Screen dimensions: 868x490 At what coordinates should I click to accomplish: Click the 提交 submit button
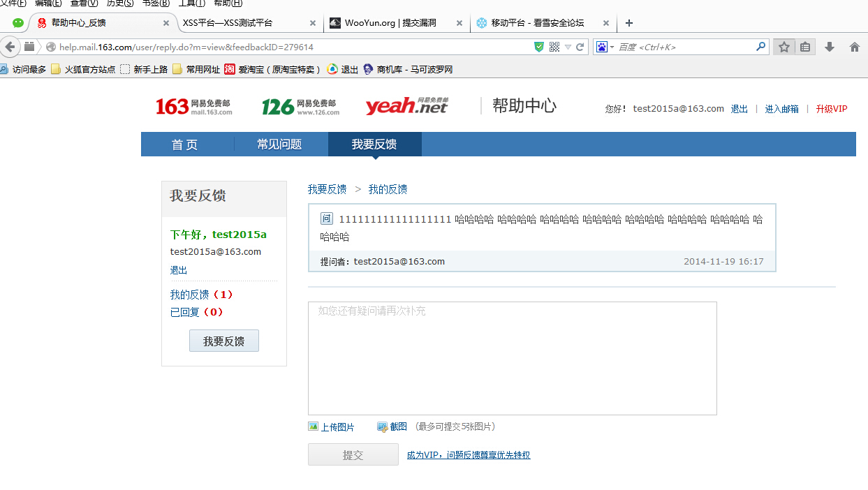pos(353,455)
